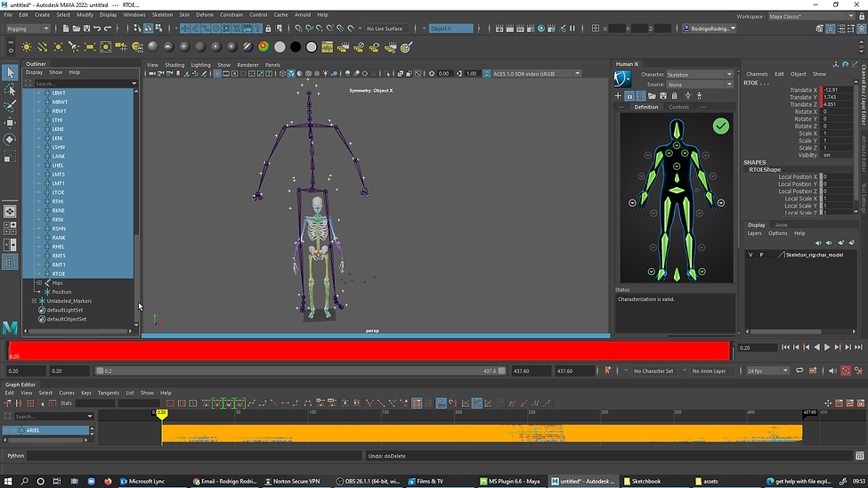
Task: Click the IPR render icon in status line
Action: [521, 28]
